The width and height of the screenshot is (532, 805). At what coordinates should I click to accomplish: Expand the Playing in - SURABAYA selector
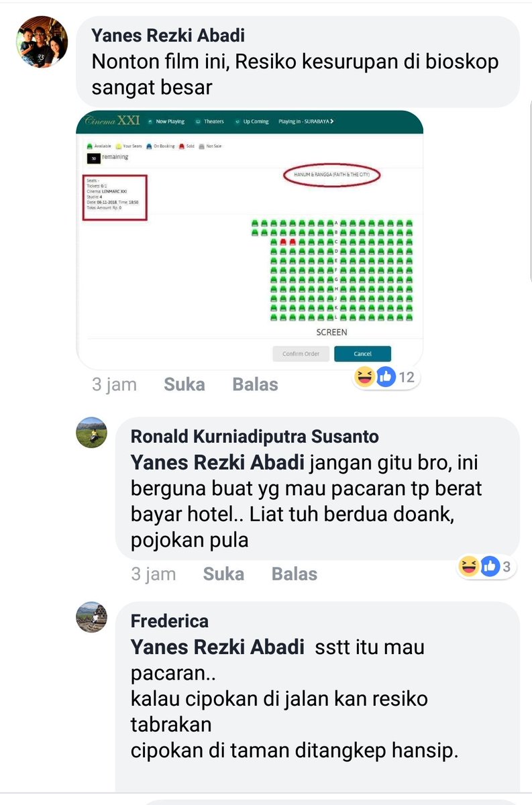306,121
